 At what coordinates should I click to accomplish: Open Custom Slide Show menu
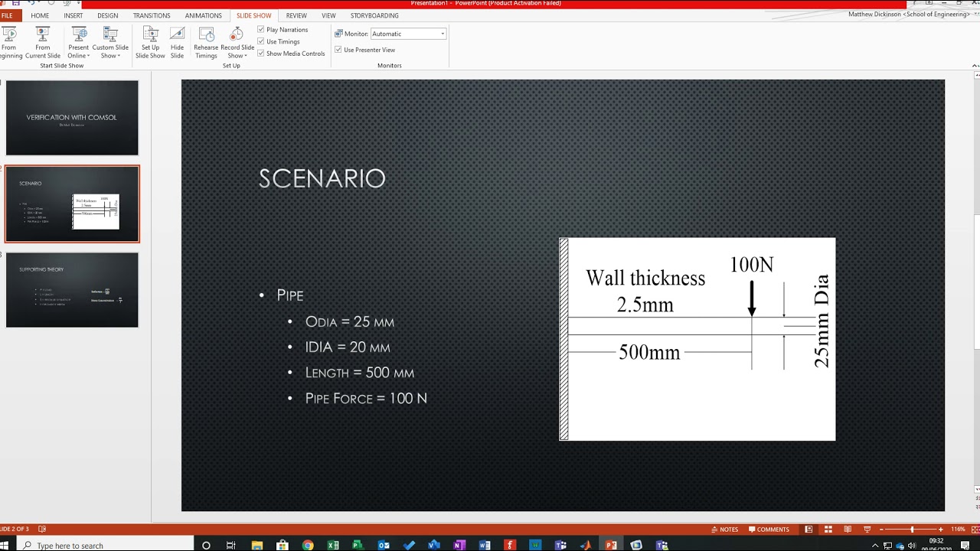pos(110,43)
